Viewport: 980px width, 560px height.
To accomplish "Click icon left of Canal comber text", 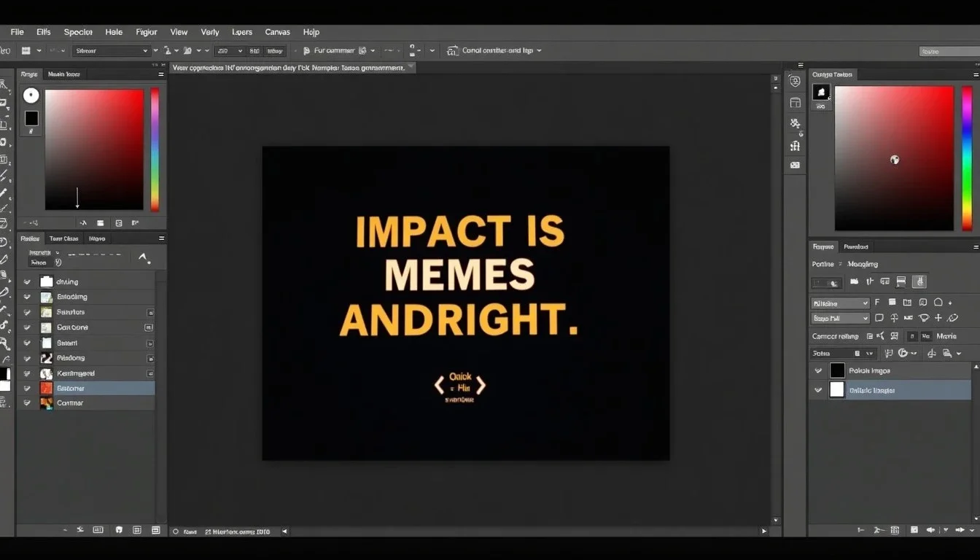I will 452,51.
